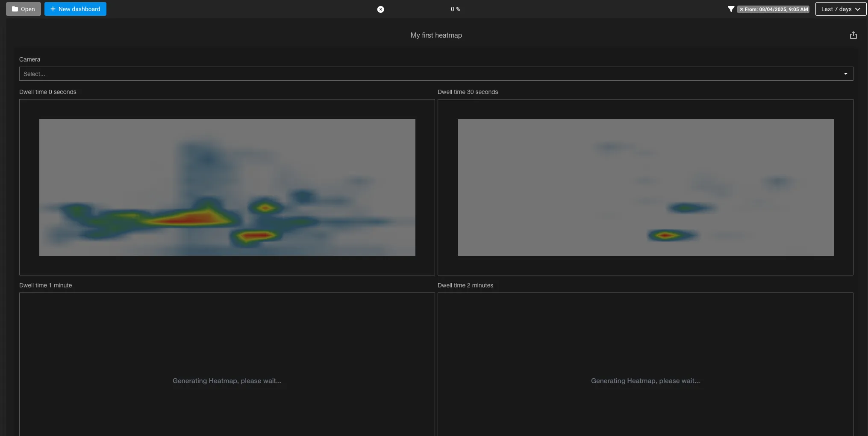Image resolution: width=868 pixels, height=436 pixels.
Task: Click the Camera field label
Action: click(29, 59)
